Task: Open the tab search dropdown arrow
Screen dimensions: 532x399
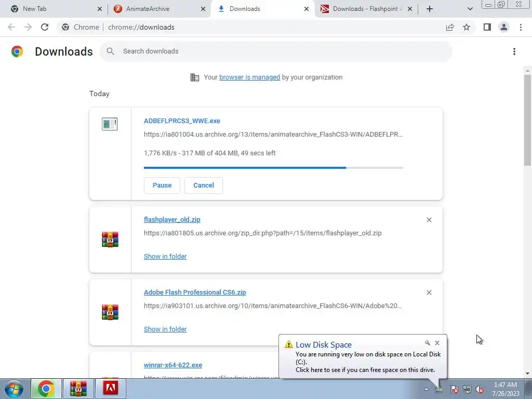Action: (470, 9)
